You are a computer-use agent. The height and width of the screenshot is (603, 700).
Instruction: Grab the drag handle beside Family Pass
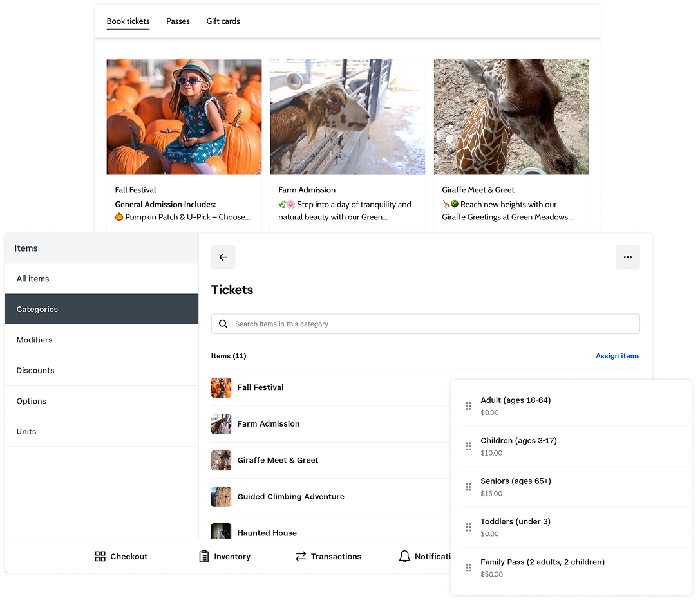(468, 568)
